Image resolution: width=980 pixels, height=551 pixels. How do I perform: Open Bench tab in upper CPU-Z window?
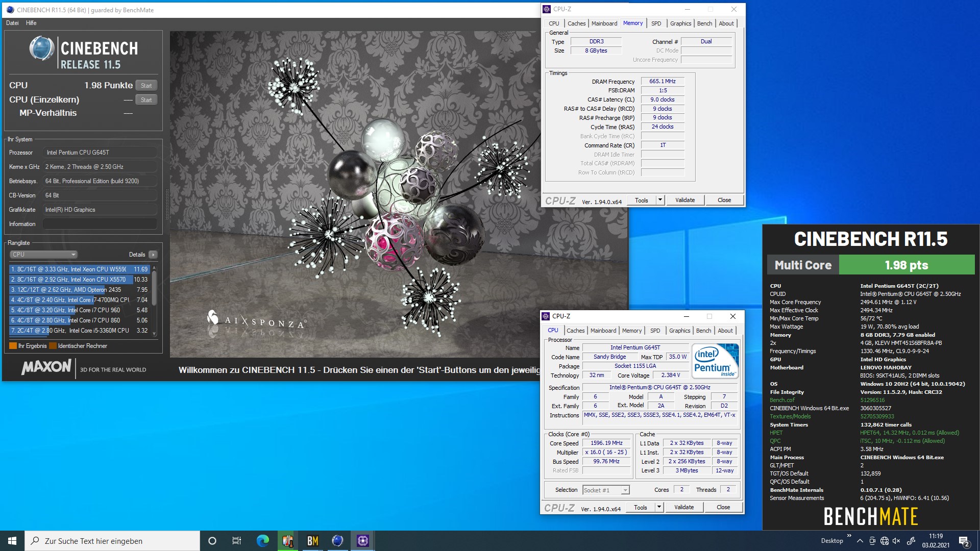pos(704,23)
